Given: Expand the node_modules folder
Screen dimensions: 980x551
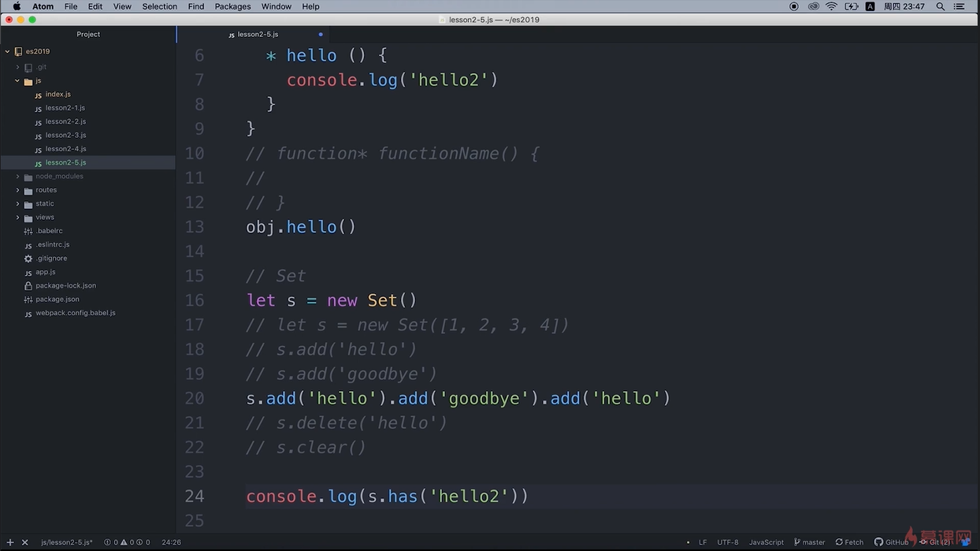Looking at the screenshot, I should click(17, 177).
